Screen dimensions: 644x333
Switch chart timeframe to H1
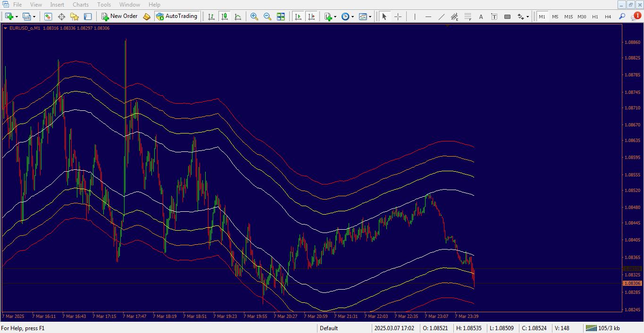(595, 17)
